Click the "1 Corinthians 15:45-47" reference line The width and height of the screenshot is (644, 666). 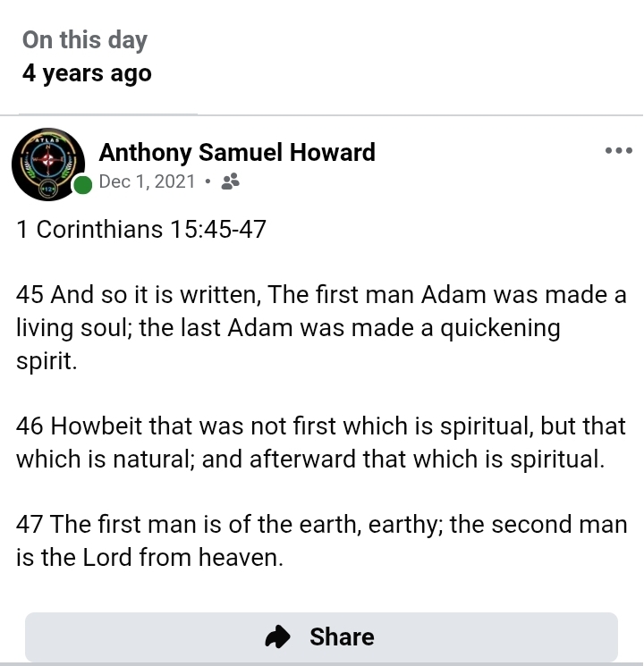[x=141, y=230]
